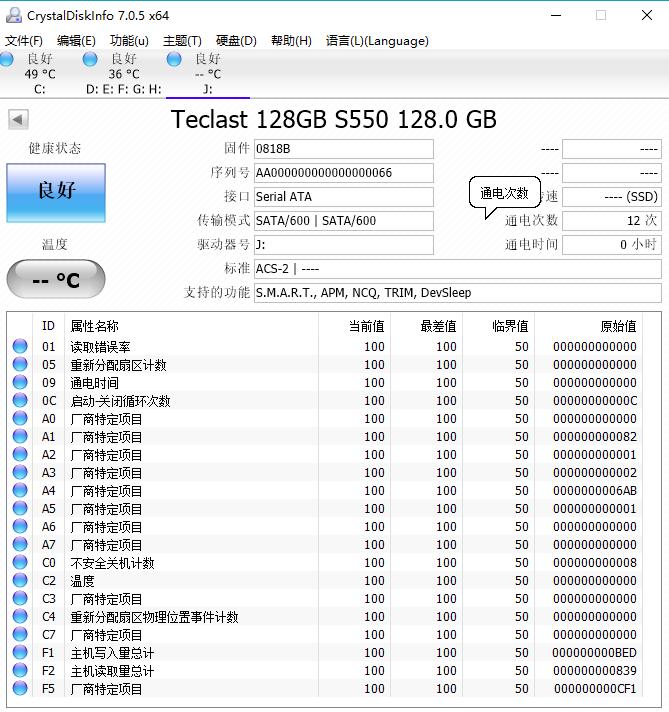Click the status circle for attribute F2
Viewport: 669px width, 712px height.
coord(20,670)
